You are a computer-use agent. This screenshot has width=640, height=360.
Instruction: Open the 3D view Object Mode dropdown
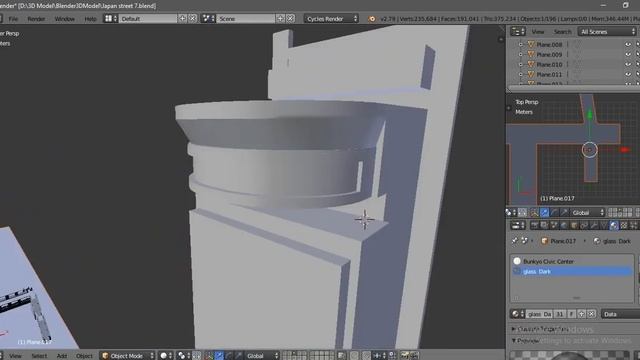(127, 356)
